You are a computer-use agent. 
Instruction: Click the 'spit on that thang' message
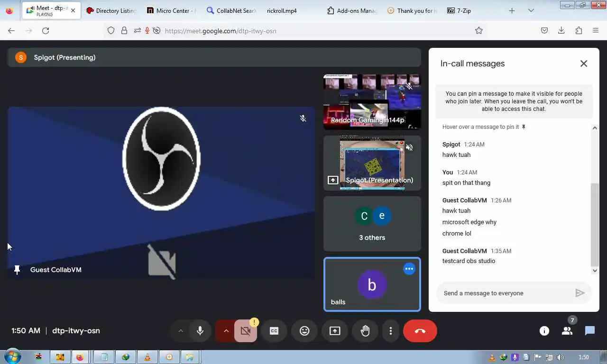(x=466, y=183)
